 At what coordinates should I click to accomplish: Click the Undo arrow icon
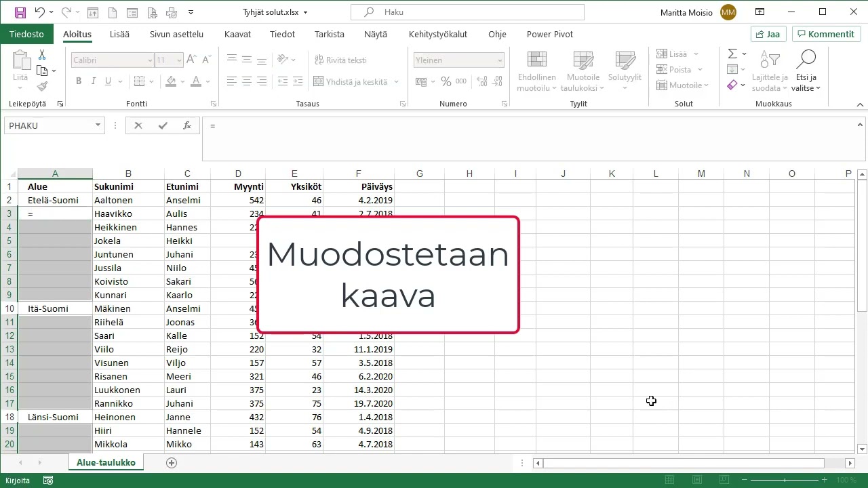click(39, 12)
